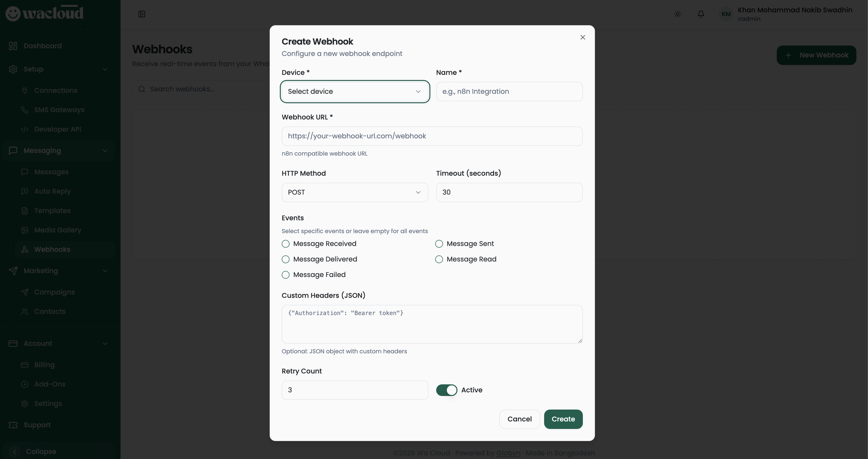Switch theme with the sun icon
Image resolution: width=868 pixels, height=459 pixels.
coord(678,14)
